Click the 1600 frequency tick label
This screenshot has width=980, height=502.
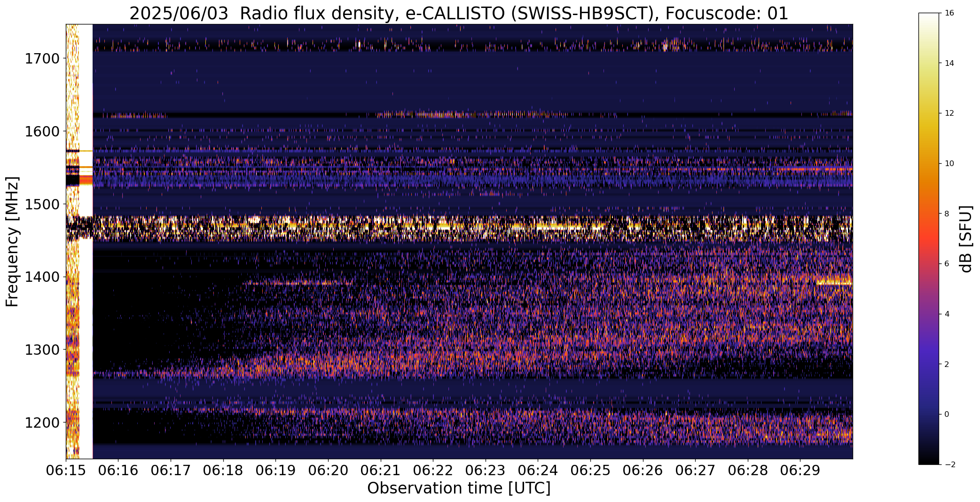[42, 131]
